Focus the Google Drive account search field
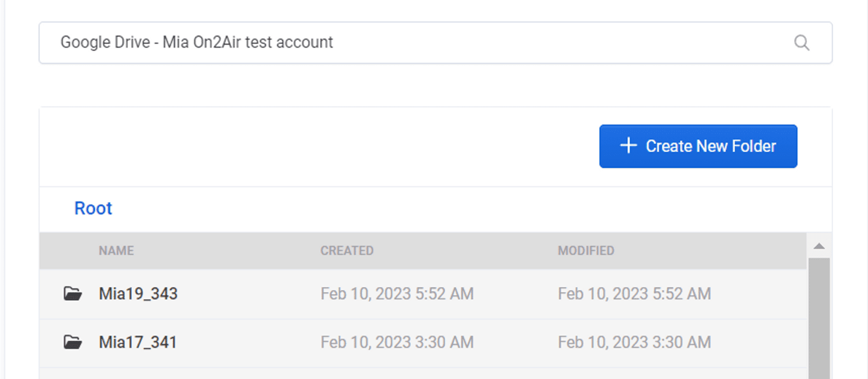The image size is (868, 379). (x=412, y=42)
